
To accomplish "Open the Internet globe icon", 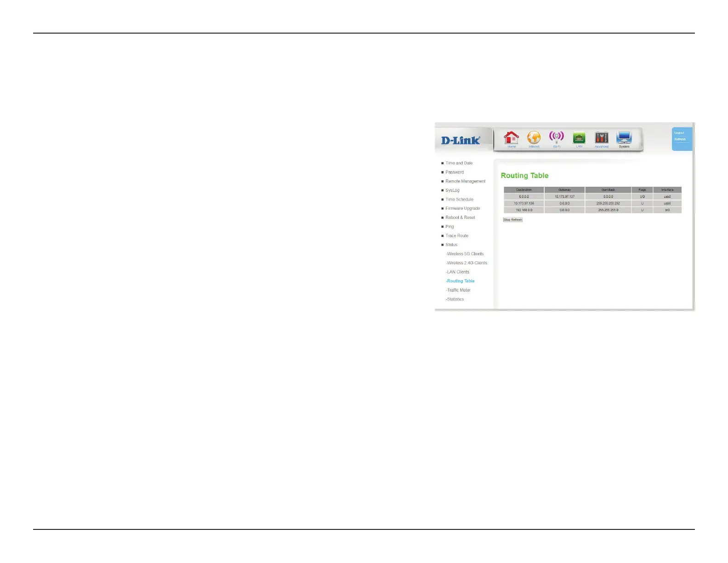I will click(x=534, y=139).
